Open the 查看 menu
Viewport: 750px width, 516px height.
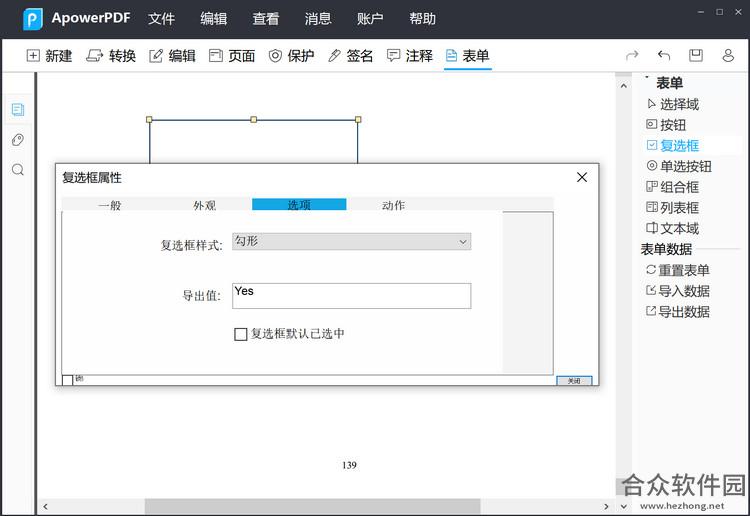[265, 19]
